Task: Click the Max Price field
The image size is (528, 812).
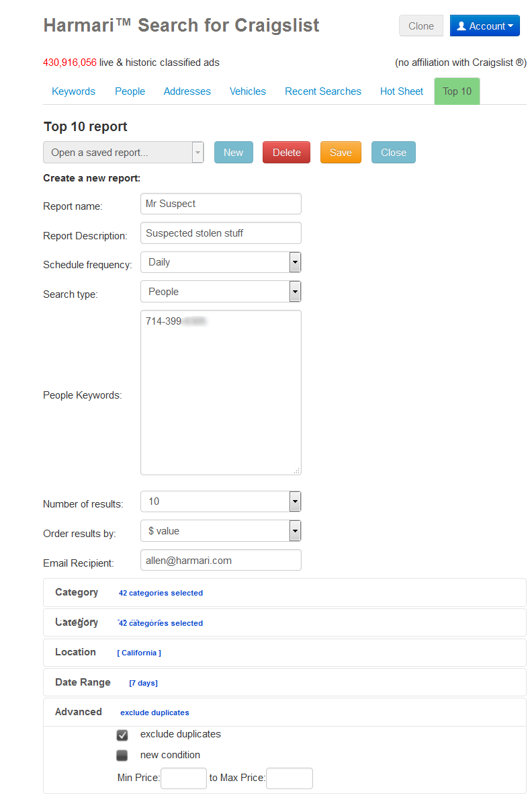Action: coord(290,778)
